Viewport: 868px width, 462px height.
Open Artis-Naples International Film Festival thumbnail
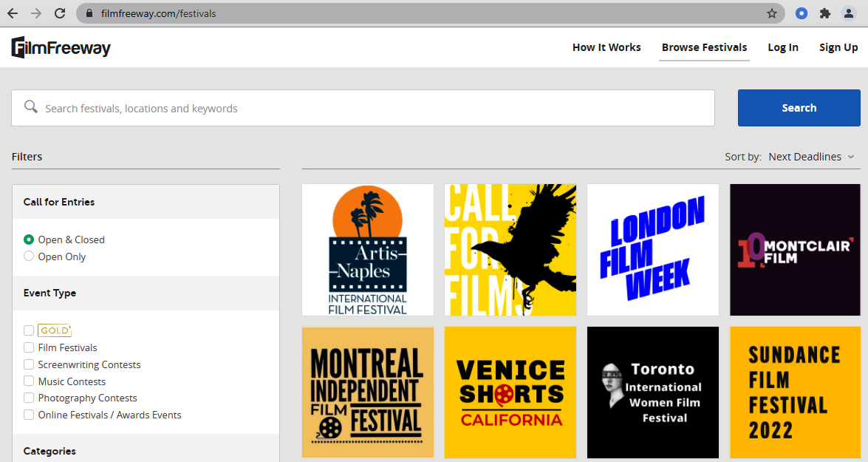pos(368,250)
